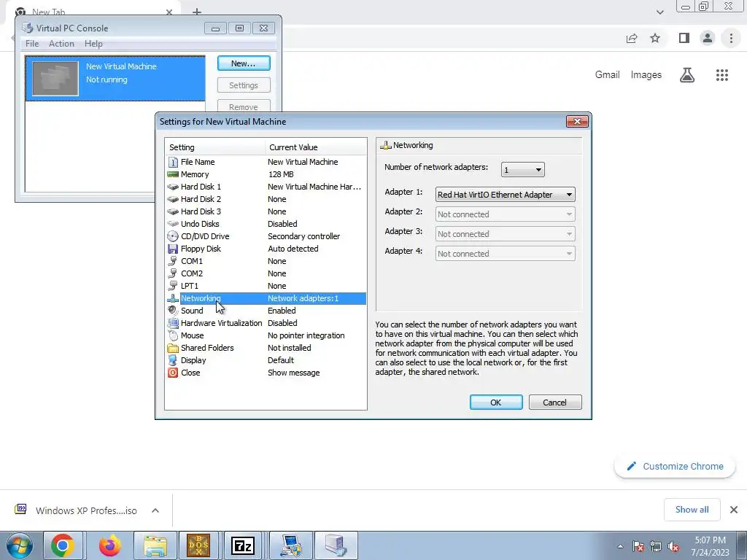Open Chrome from the taskbar
The width and height of the screenshot is (747, 560).
[x=63, y=545]
